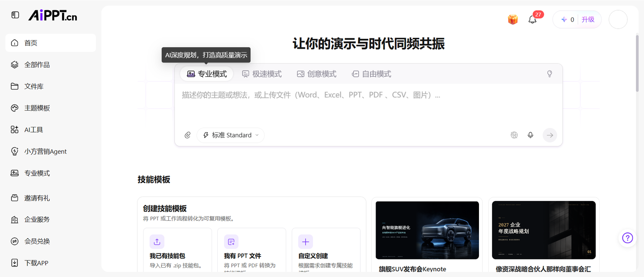The height and width of the screenshot is (277, 644).
Task: Open notifications bell with 27 badge
Action: pyautogui.click(x=532, y=20)
